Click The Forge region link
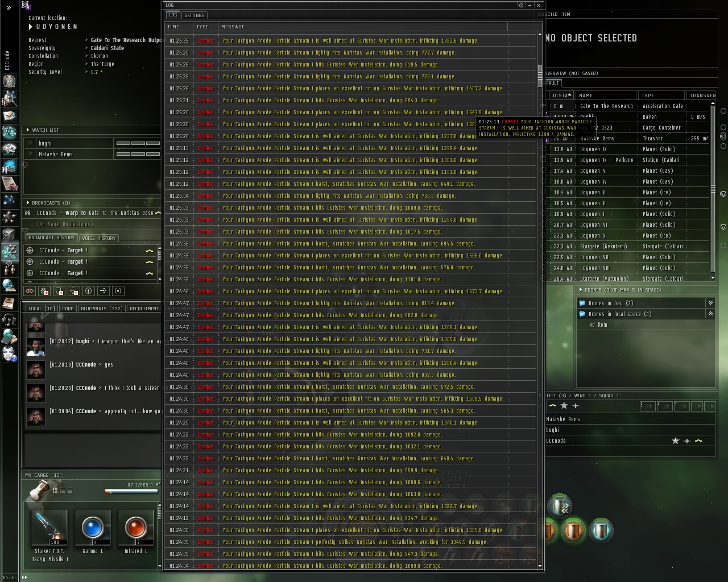Viewport: 728px width, 582px height. point(102,64)
